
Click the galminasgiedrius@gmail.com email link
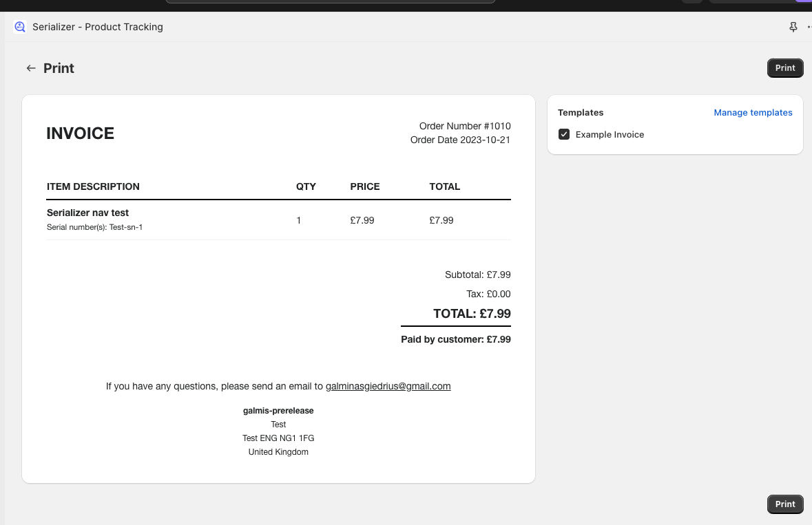[x=388, y=386]
